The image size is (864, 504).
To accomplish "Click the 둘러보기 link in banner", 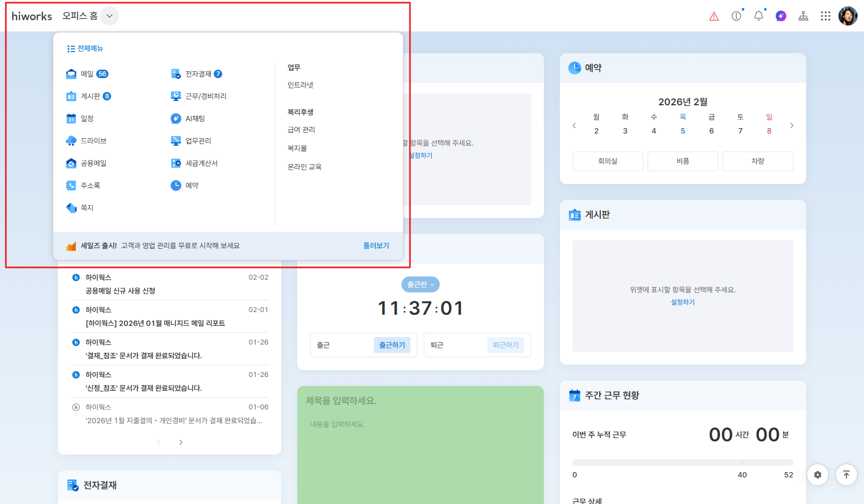I will [x=376, y=246].
